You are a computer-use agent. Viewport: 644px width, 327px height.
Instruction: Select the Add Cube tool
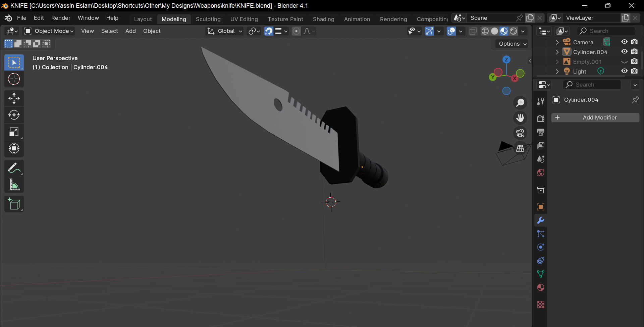(14, 204)
